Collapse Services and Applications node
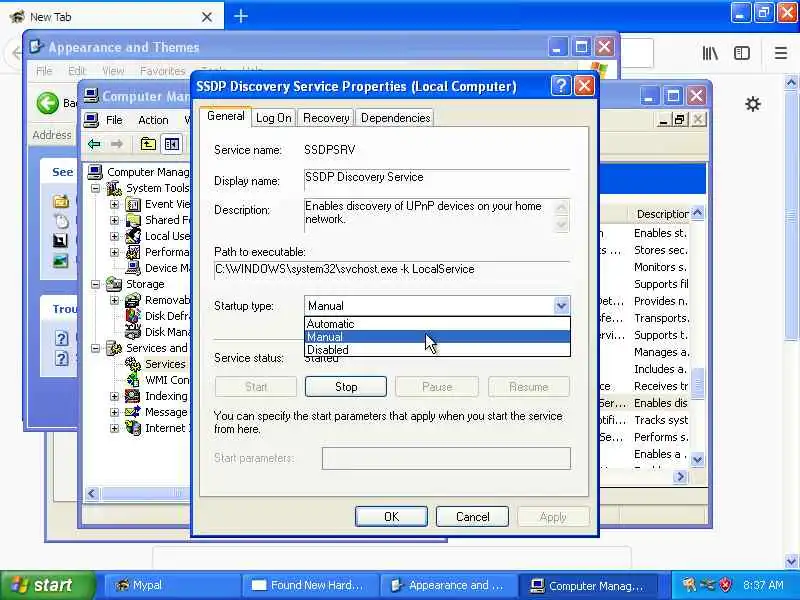 point(95,348)
